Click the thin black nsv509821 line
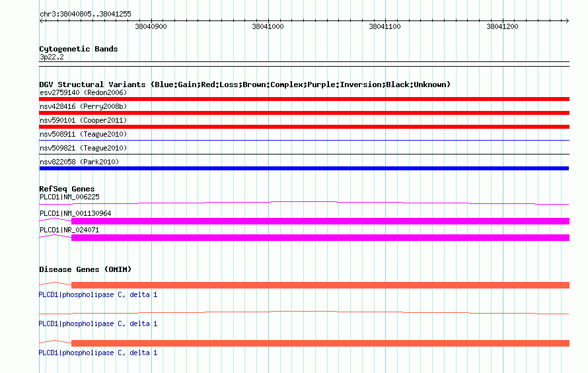The width and height of the screenshot is (588, 373). (x=304, y=154)
